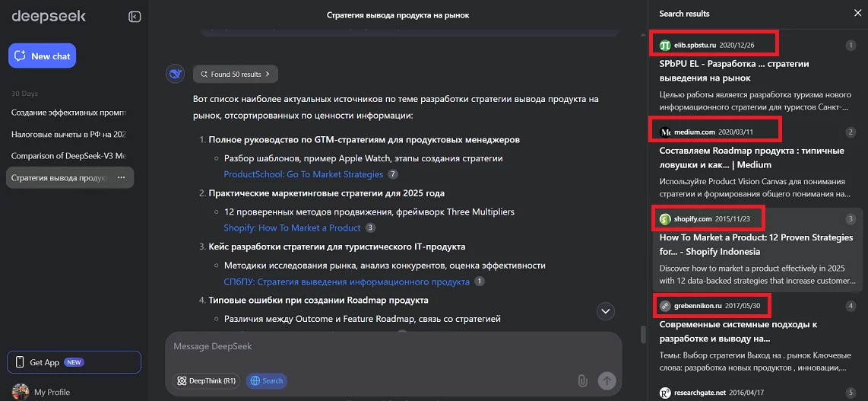Click the chat title 'Стратегия вывода продукта на рынок'
868x401 pixels.
pos(398,15)
